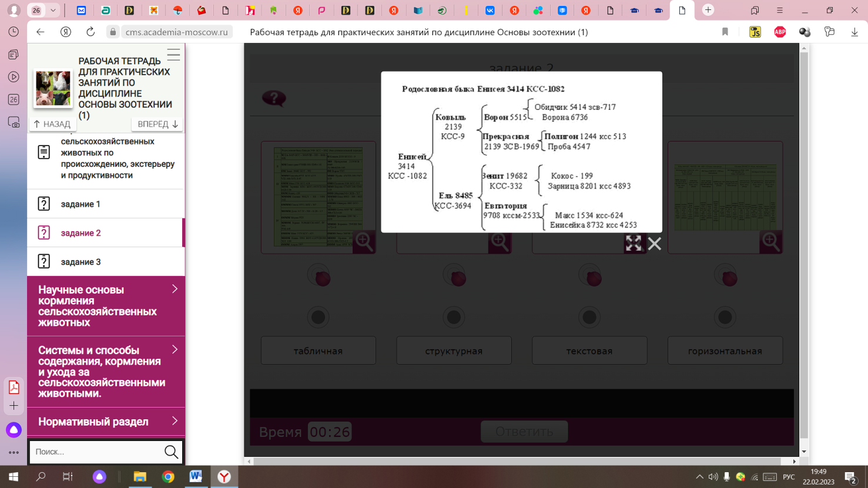The width and height of the screenshot is (868, 488).
Task: Open задание 1 in sidebar
Action: [x=81, y=204]
